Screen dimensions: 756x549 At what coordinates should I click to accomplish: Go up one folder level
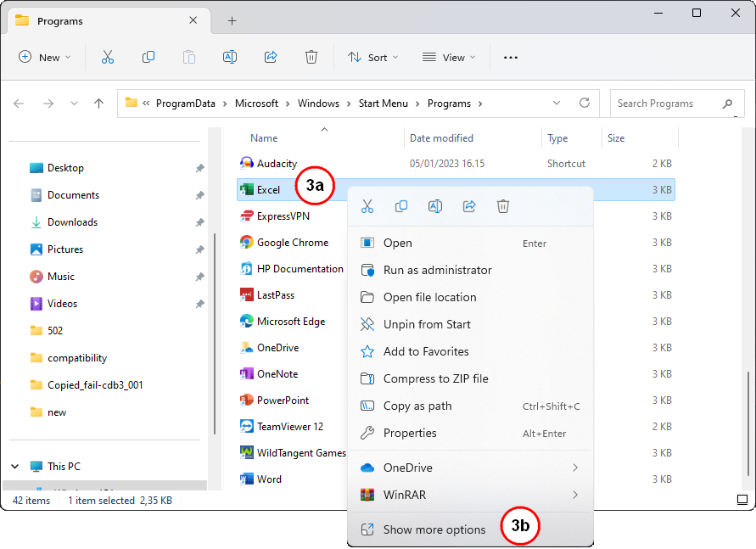coord(98,104)
